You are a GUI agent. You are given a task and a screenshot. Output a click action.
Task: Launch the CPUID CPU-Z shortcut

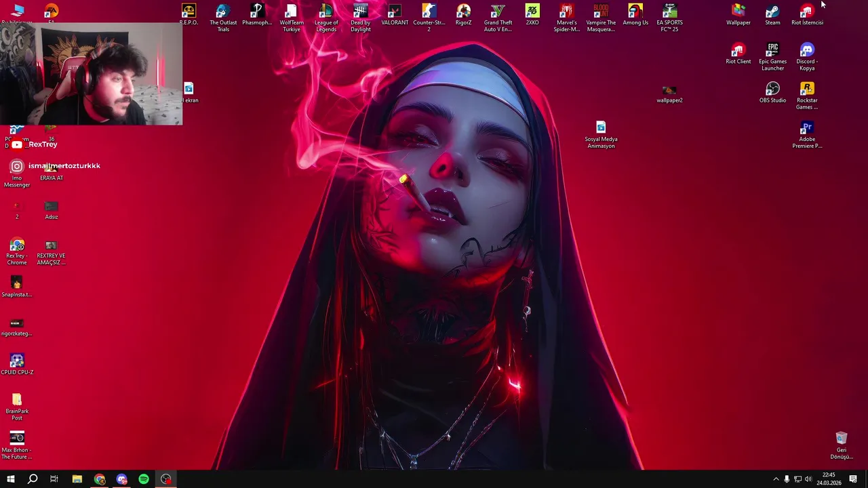(x=17, y=365)
